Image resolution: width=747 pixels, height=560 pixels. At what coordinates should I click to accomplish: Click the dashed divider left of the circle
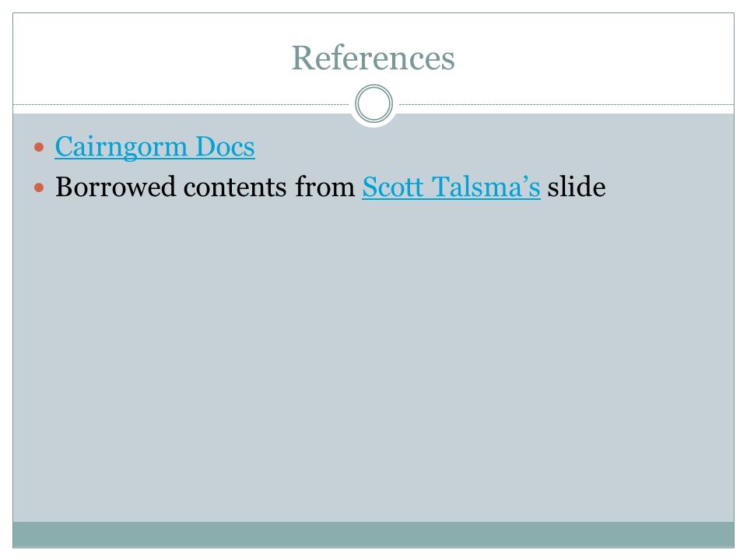pos(181,104)
